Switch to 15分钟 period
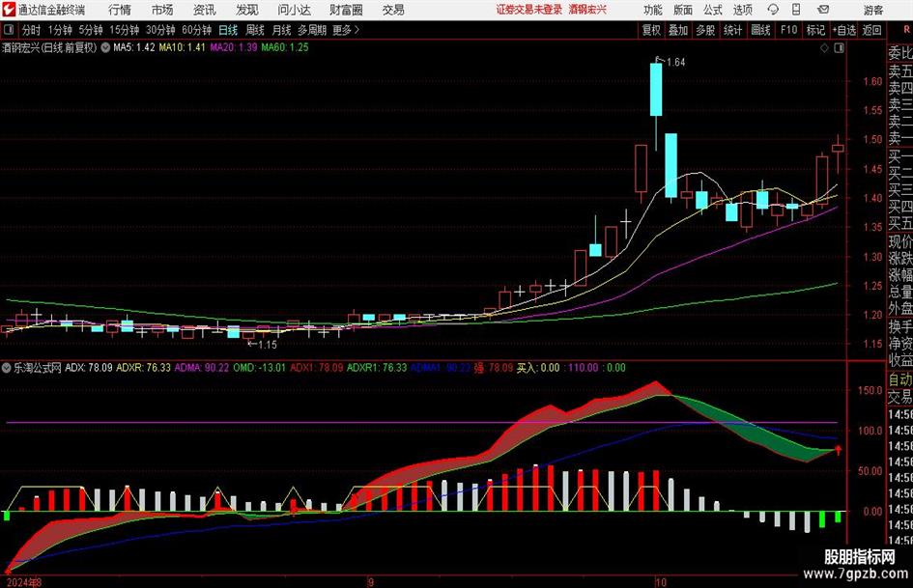Screen dimensions: 913x588 click(x=125, y=30)
